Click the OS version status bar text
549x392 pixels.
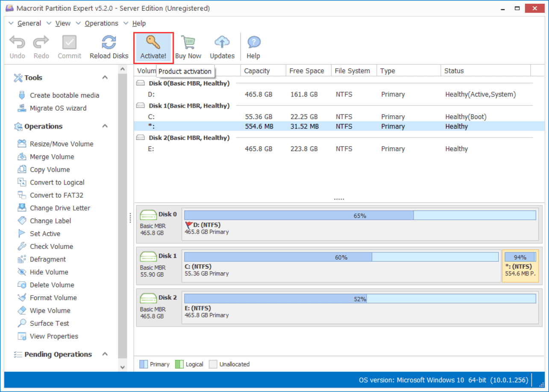(x=443, y=380)
